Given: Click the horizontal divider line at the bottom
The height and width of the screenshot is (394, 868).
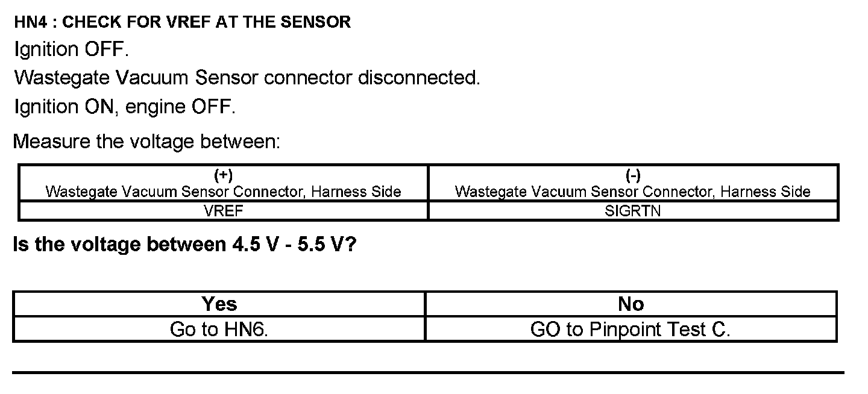Looking at the screenshot, I should click(428, 373).
